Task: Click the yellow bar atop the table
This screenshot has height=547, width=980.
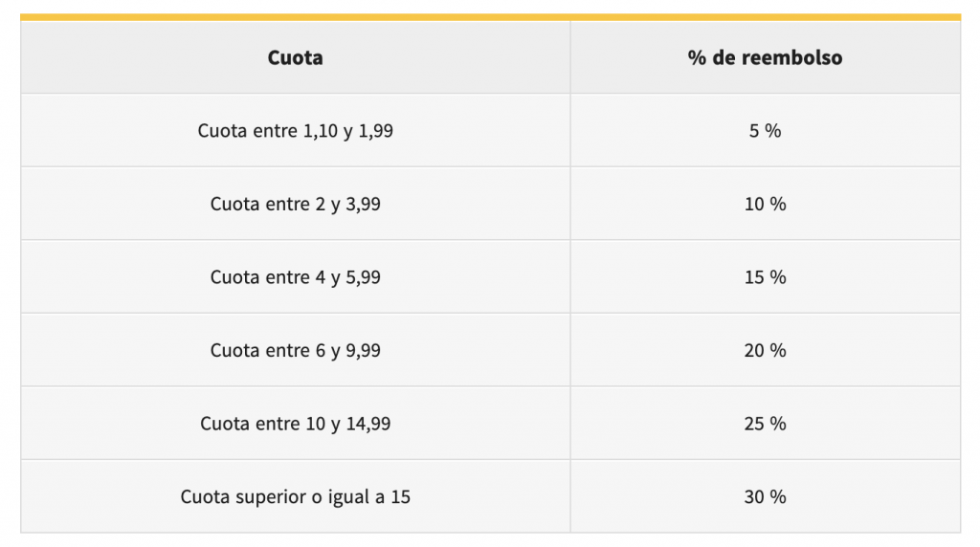Action: point(490,16)
